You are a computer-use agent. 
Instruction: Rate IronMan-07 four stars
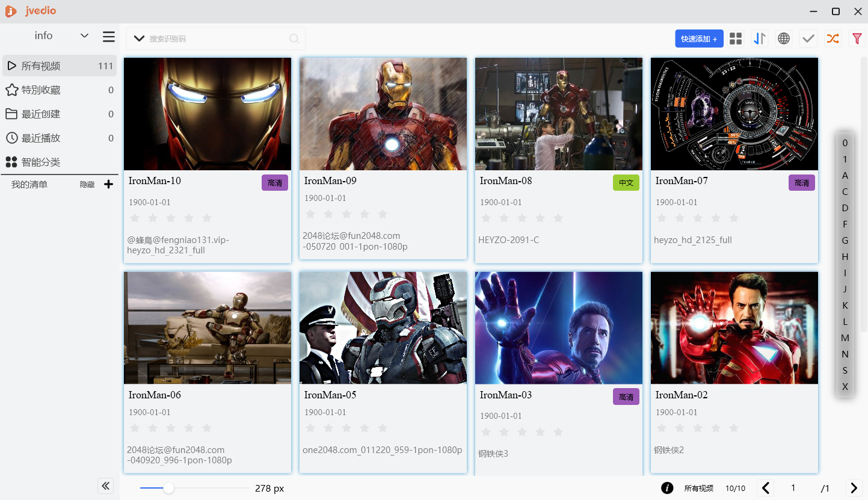click(716, 218)
